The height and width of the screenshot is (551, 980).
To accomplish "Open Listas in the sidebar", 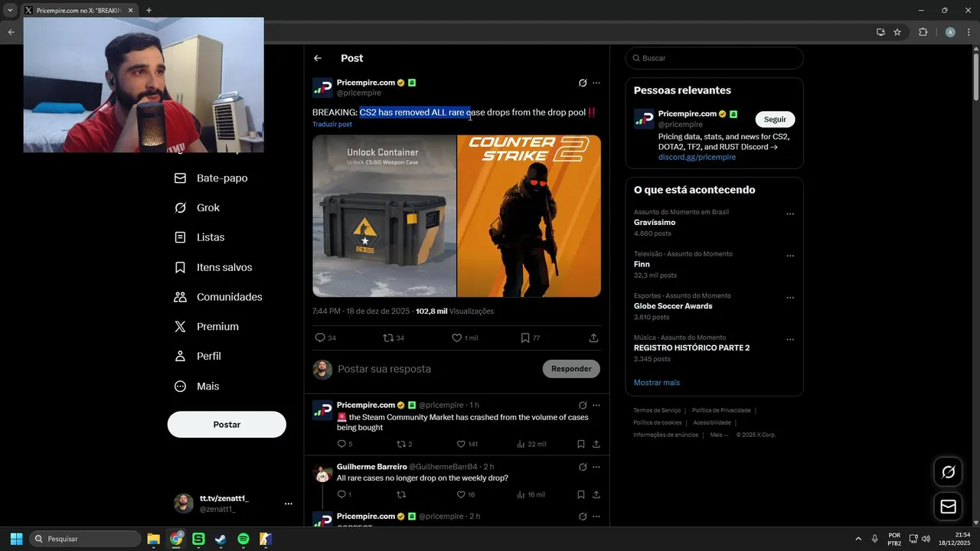I will tap(199, 237).
